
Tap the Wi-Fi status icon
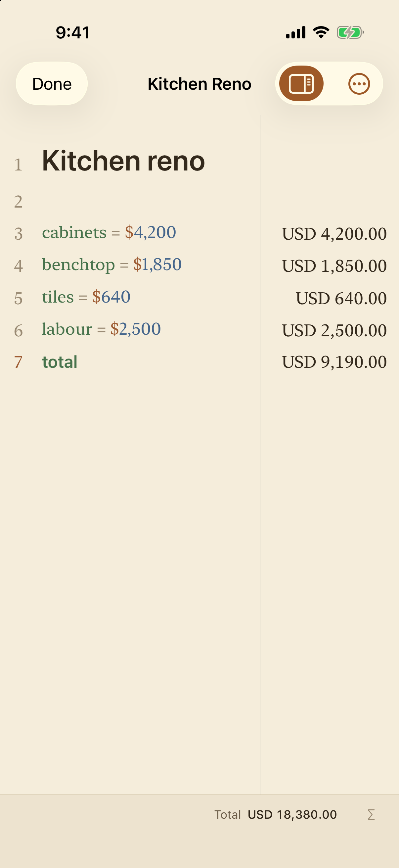tap(321, 32)
